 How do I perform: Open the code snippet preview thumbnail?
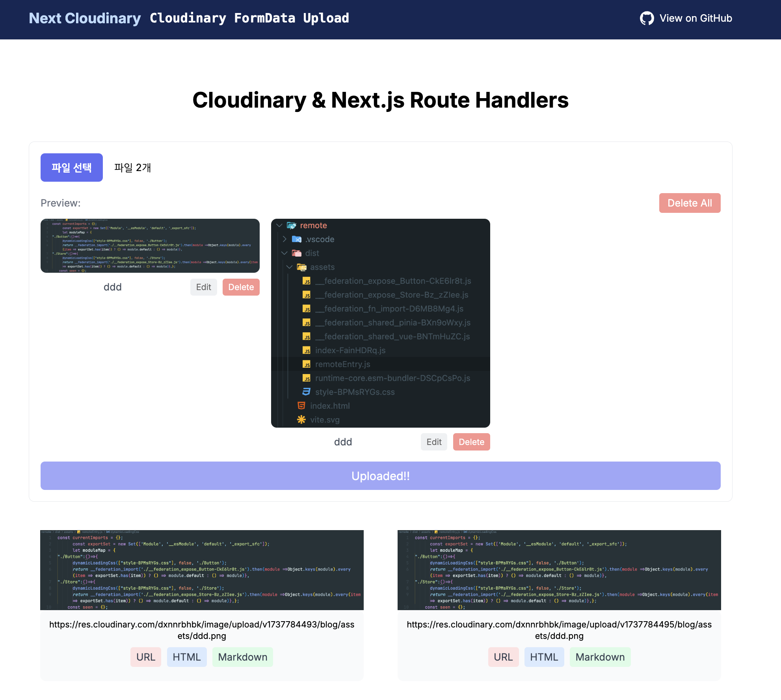coord(150,246)
